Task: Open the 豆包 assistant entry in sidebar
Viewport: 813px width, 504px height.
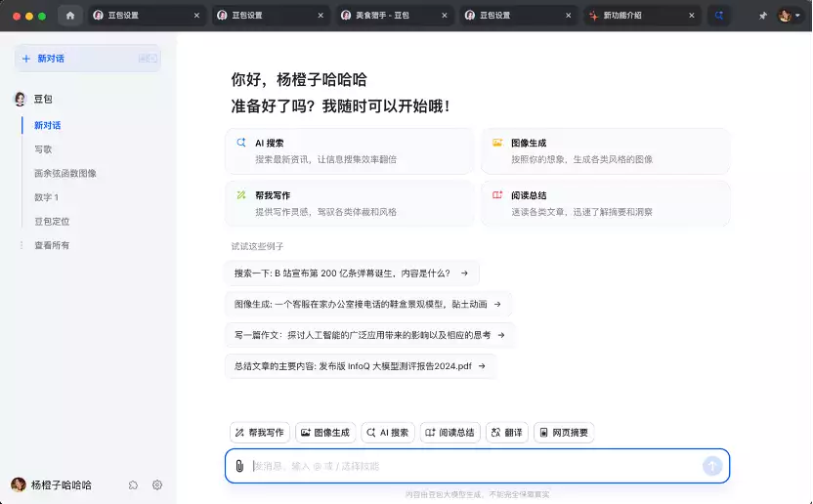Action: (88, 99)
